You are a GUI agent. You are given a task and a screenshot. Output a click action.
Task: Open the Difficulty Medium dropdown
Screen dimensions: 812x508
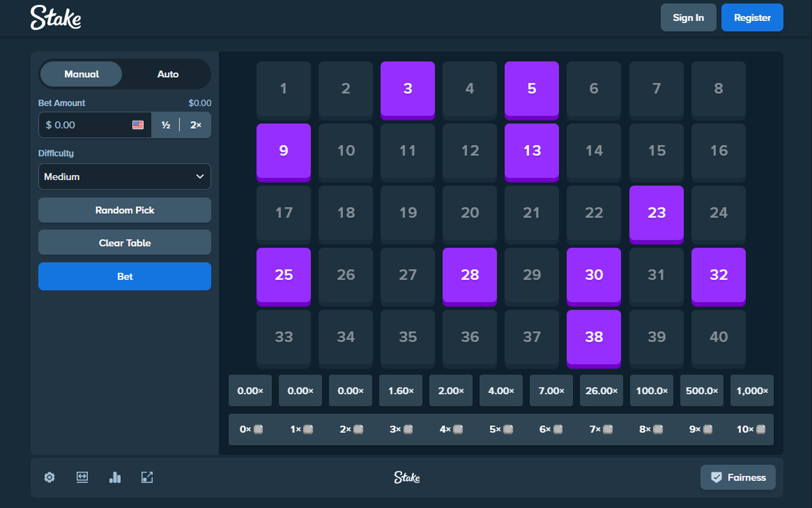pos(125,177)
